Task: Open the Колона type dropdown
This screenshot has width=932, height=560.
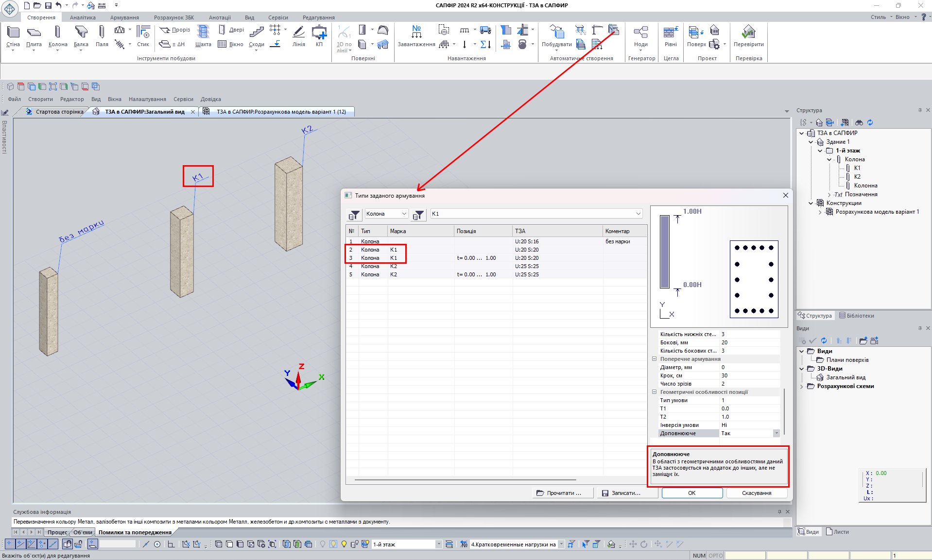Action: click(x=404, y=214)
